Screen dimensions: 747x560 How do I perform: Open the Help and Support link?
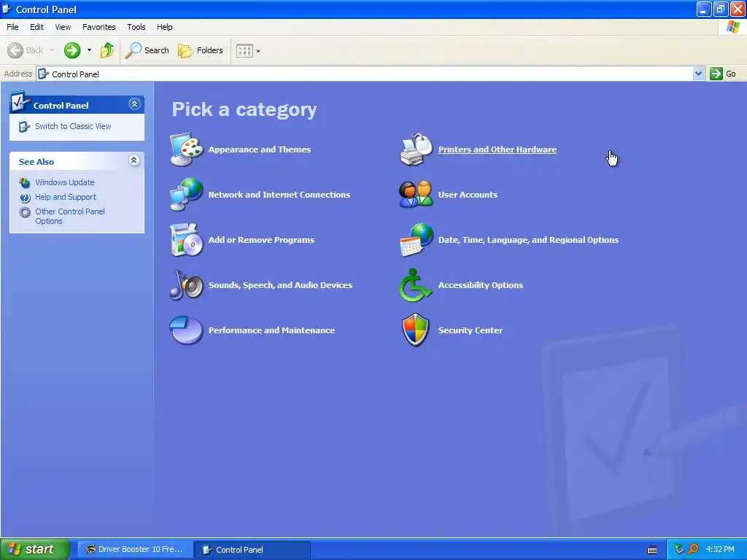tap(66, 197)
